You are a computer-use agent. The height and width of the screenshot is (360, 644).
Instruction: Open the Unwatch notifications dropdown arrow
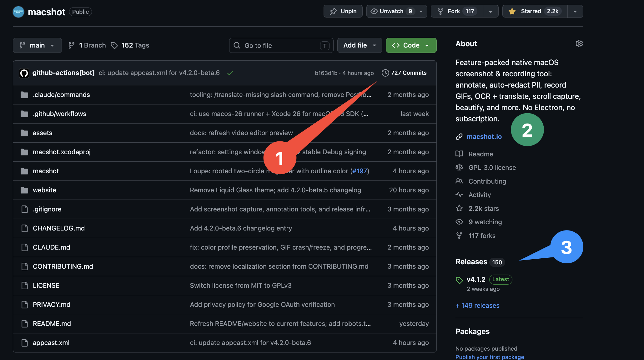pyautogui.click(x=421, y=11)
